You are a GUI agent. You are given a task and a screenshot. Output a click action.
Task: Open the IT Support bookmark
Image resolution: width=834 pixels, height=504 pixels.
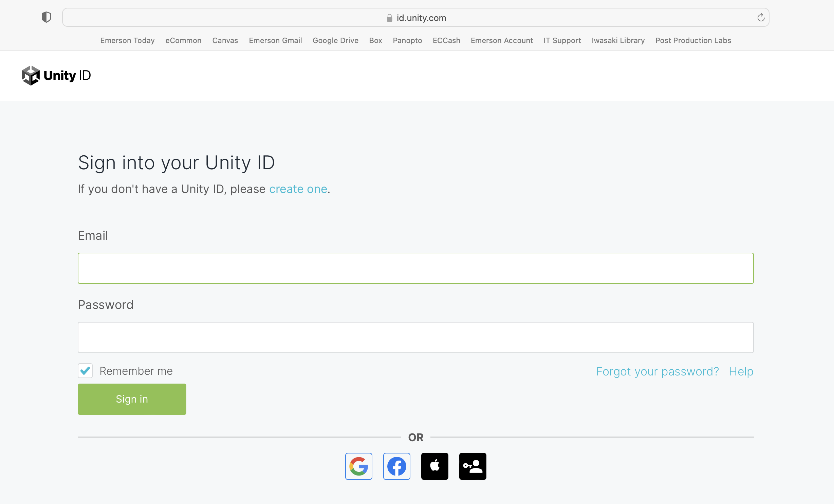(x=562, y=40)
